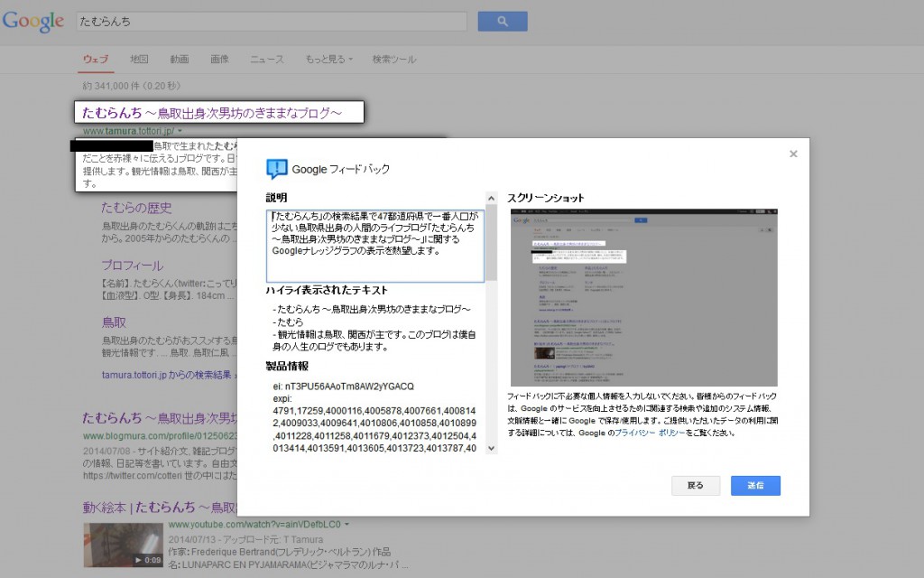Screen dimensions: 924x578
Task: Open the highlighted たむらんち blog result title
Action: 211,113
